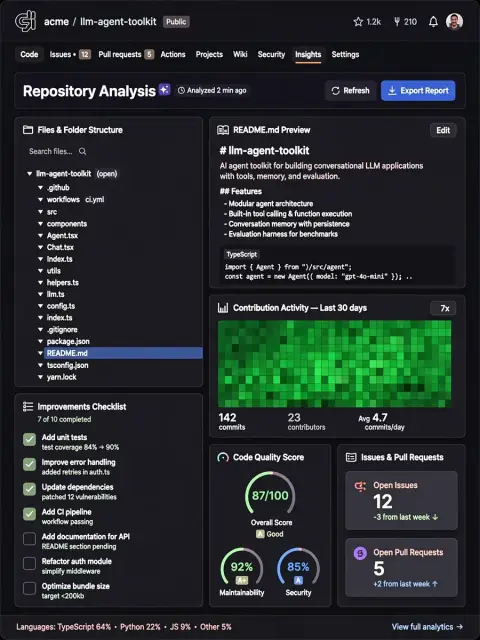Collapse the llm-agent-toolkit root folder
The height and width of the screenshot is (640, 480).
tap(29, 173)
